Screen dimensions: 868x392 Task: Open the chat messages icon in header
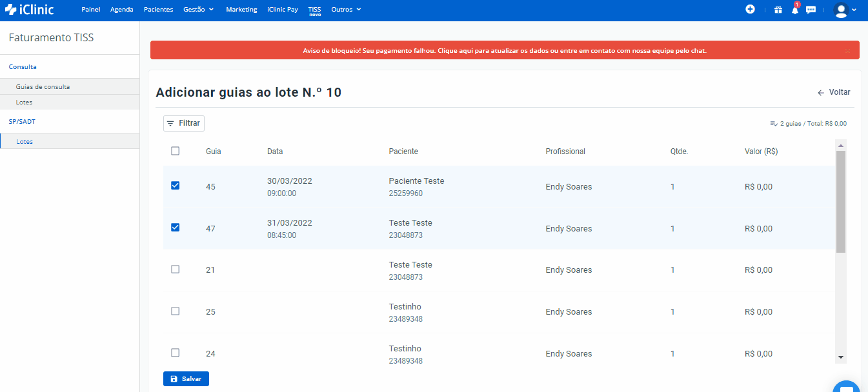(811, 10)
